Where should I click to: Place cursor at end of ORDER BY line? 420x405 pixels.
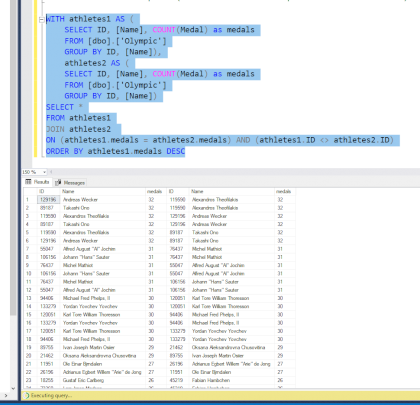click(185, 151)
